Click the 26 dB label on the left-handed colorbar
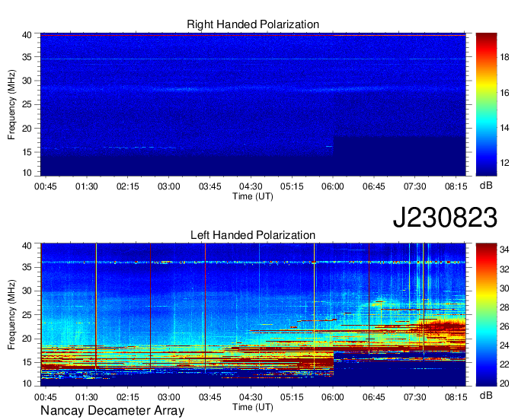This screenshot has height=420, width=518. pyautogui.click(x=504, y=326)
